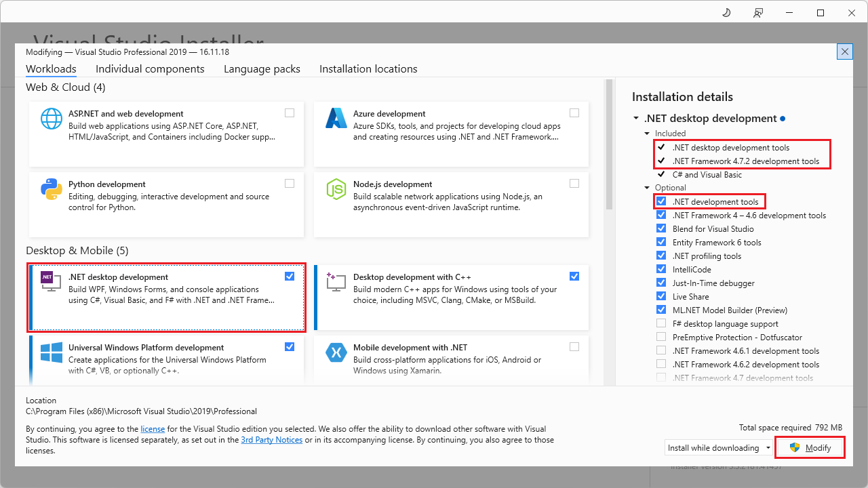Click the Modify button
Viewport: 868px width, 488px height.
point(810,447)
